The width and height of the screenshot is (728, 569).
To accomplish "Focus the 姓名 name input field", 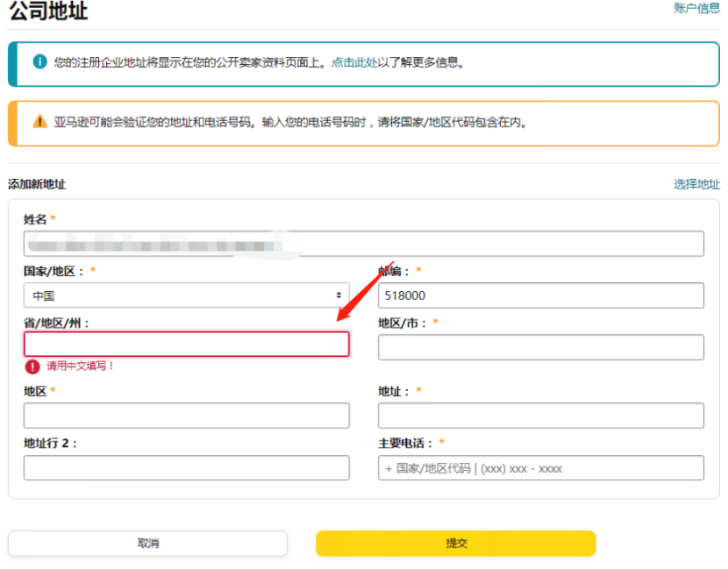I will tap(363, 244).
